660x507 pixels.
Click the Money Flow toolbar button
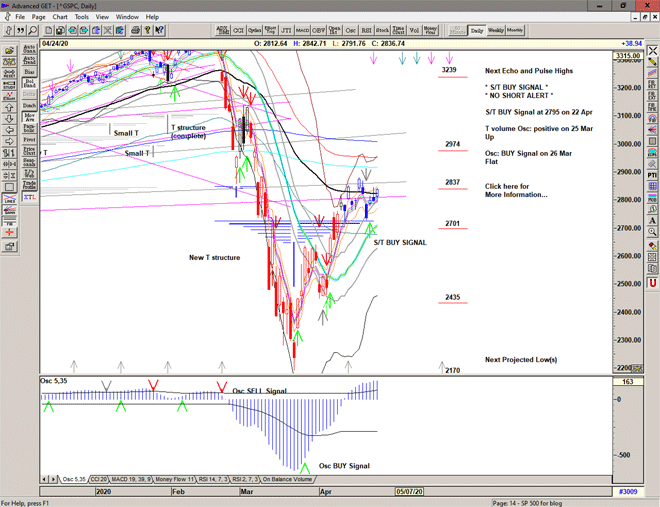(430, 31)
